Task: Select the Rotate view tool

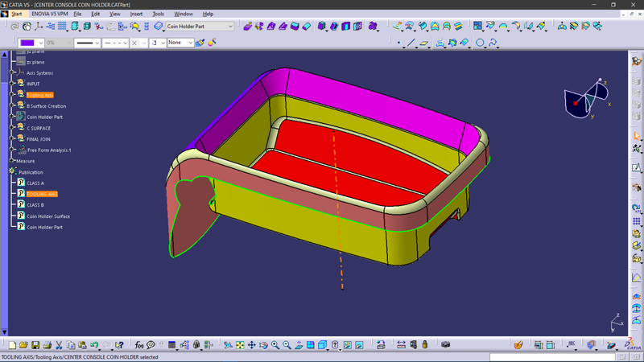Action: pos(263,345)
